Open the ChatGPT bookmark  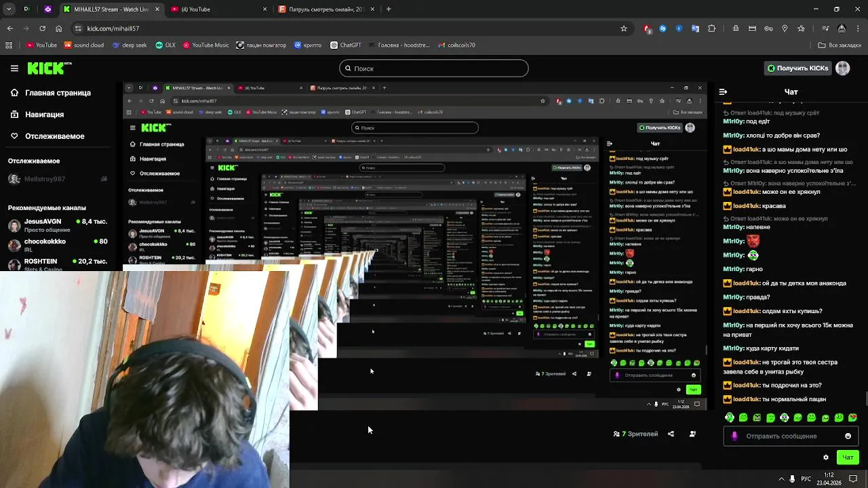coord(346,45)
